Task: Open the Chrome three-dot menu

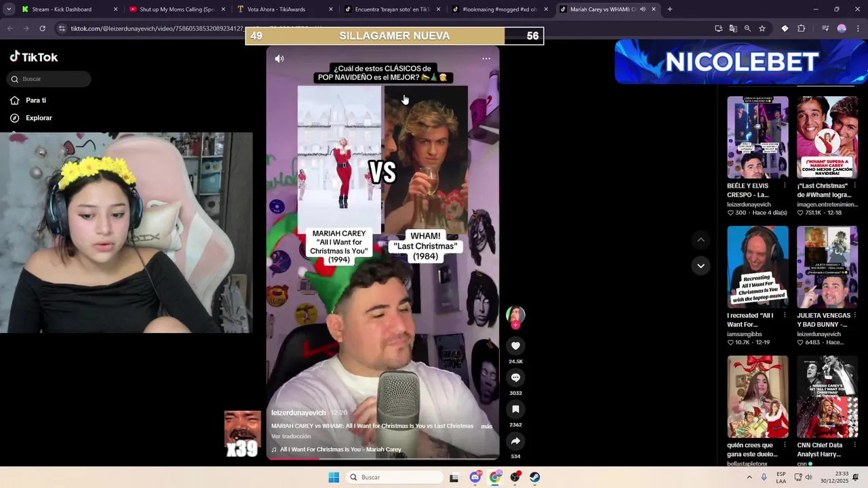Action: 858,28
